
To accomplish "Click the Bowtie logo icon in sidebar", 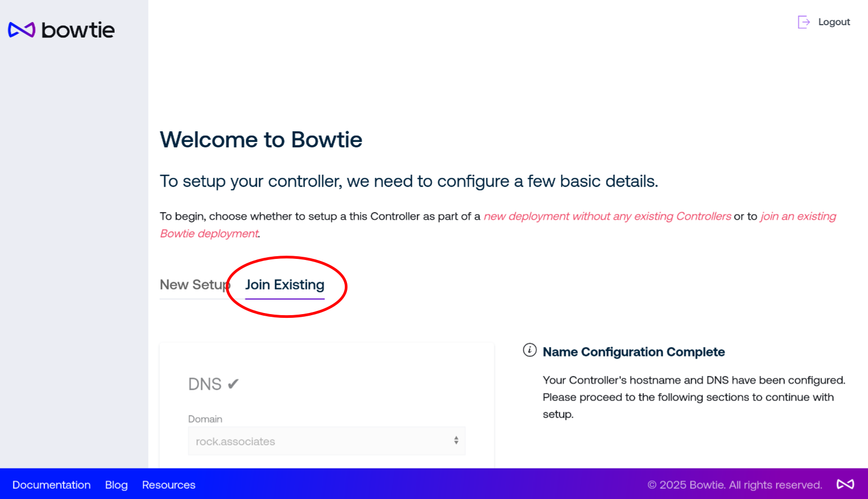I will (21, 30).
